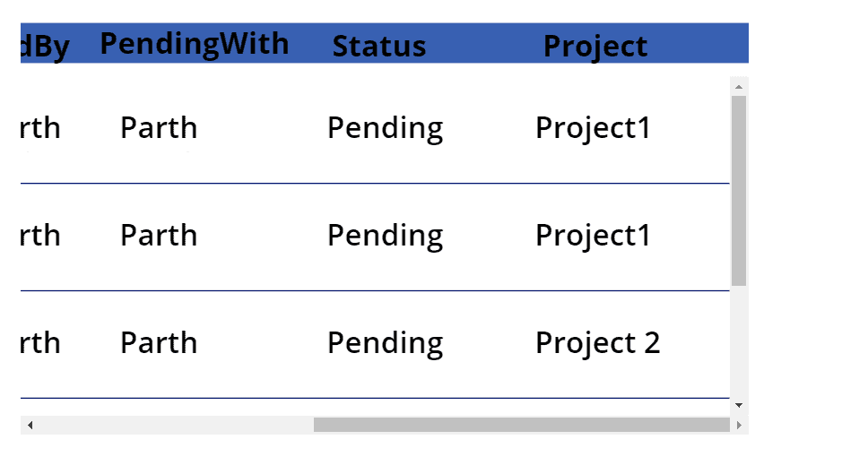Image resolution: width=868 pixels, height=474 pixels.
Task: Click Parth under PendingWith in first row
Action: (159, 128)
